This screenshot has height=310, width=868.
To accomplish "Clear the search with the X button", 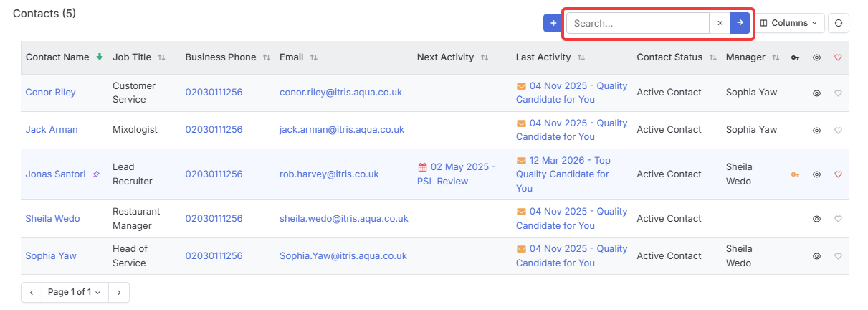I will click(720, 23).
